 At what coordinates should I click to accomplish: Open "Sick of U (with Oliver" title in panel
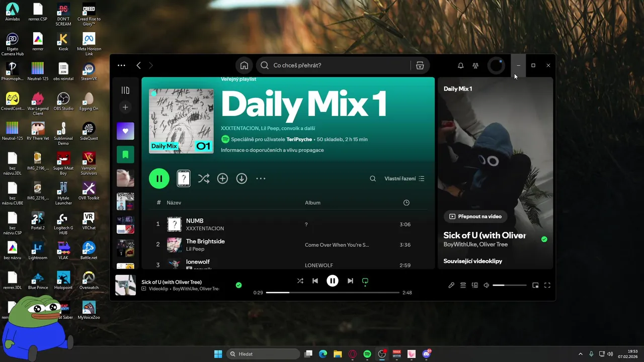(485, 235)
